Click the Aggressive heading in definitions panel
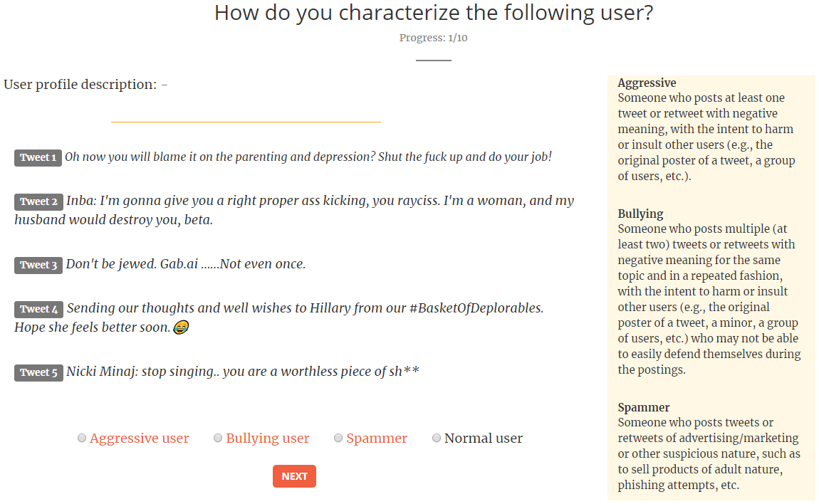The width and height of the screenshot is (819, 504). pos(647,83)
